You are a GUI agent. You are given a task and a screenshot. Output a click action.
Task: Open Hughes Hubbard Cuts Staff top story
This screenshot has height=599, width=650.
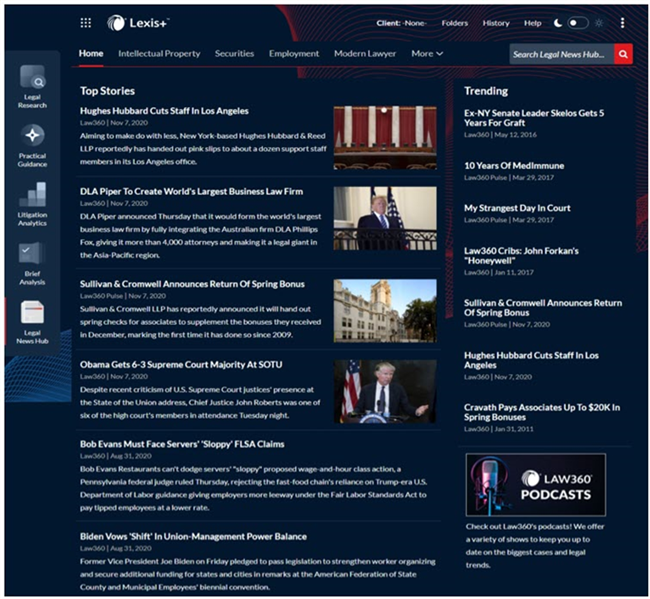[164, 111]
